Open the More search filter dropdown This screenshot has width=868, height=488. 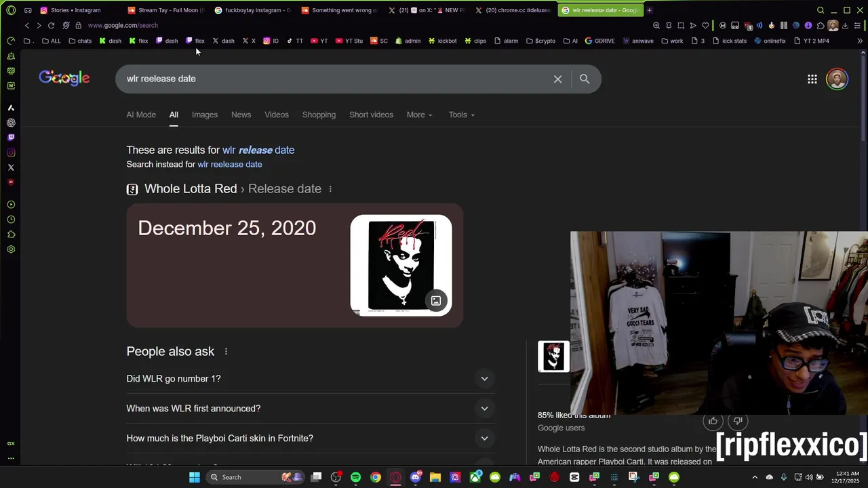click(419, 115)
